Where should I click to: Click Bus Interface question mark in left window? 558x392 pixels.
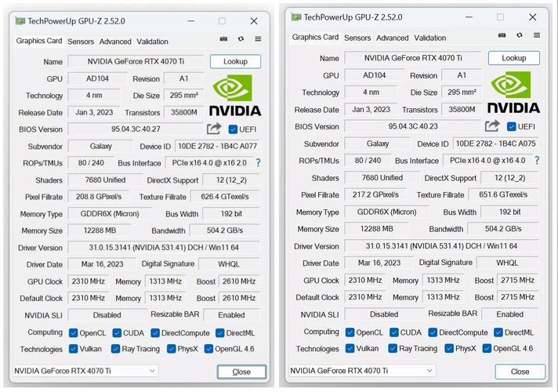tap(258, 162)
